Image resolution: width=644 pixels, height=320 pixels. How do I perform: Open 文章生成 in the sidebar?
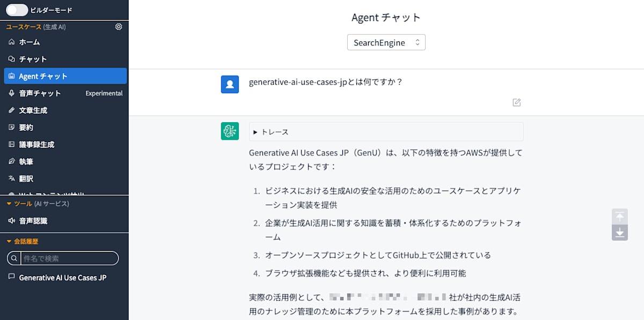(65, 110)
